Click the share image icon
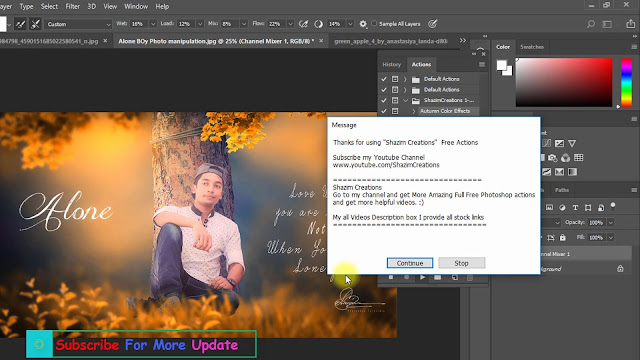Image resolution: width=640 pixels, height=360 pixels. [x=631, y=24]
